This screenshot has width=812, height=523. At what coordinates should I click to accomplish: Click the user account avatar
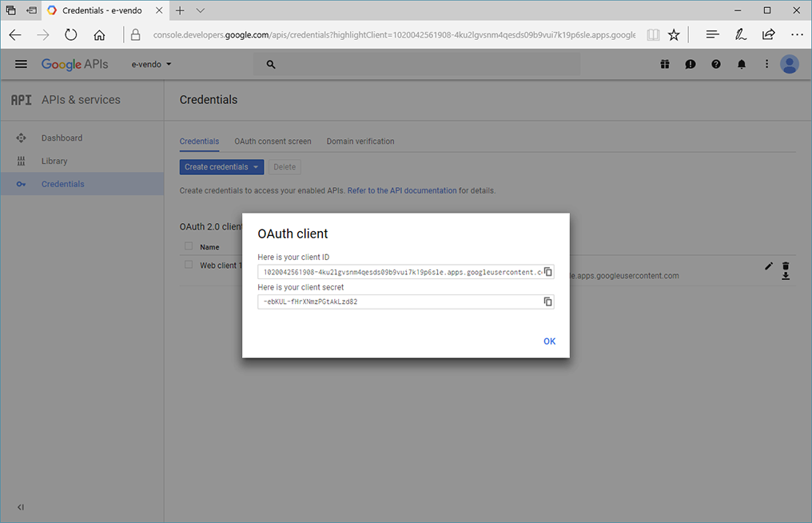click(789, 64)
